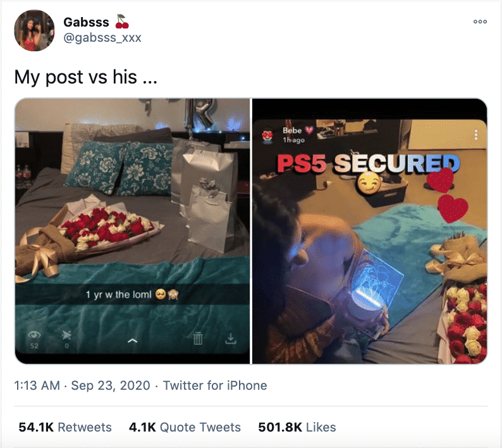
Task: Open the tweet's three-dot more menu
Action: point(480,22)
